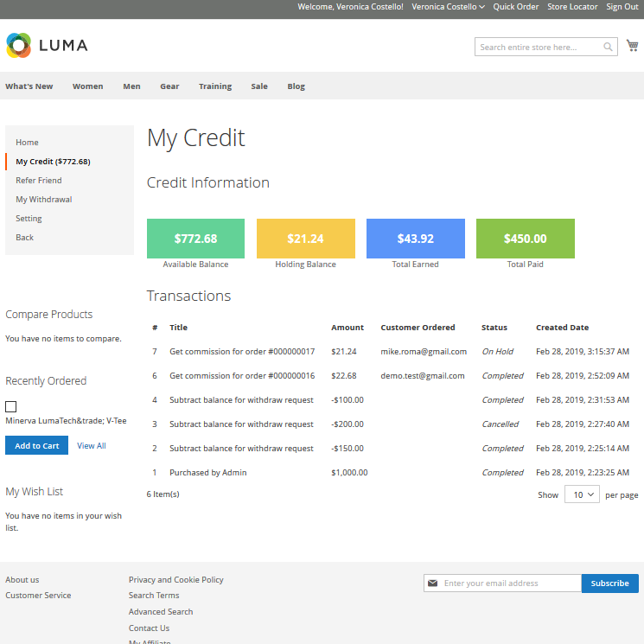This screenshot has height=644, width=644.
Task: Click the Subscribe button
Action: [x=609, y=583]
